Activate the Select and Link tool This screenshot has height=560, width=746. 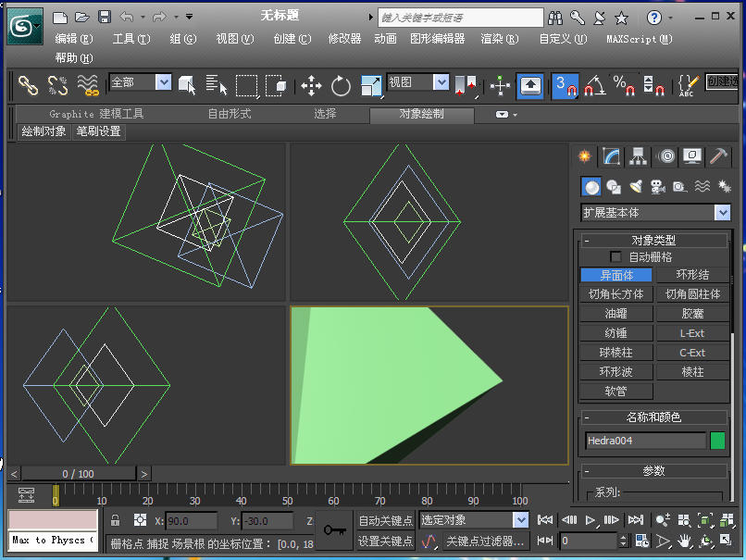tap(26, 84)
